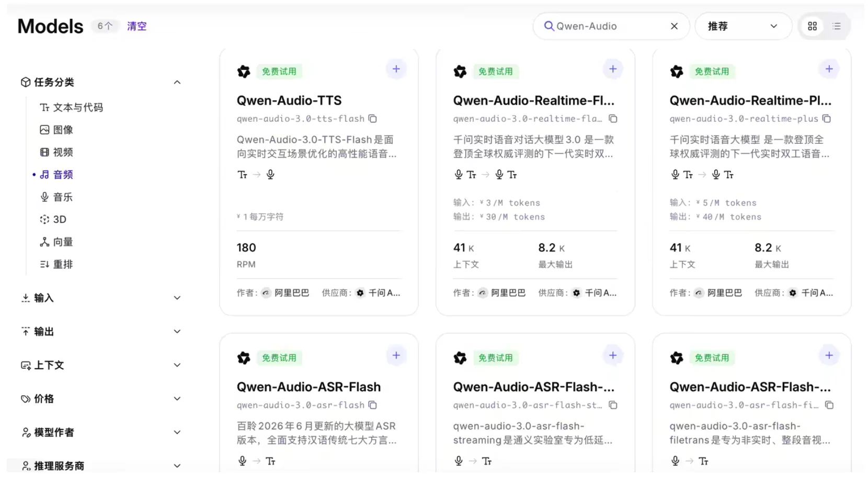
Task: Switch to grid view layout
Action: (x=812, y=26)
